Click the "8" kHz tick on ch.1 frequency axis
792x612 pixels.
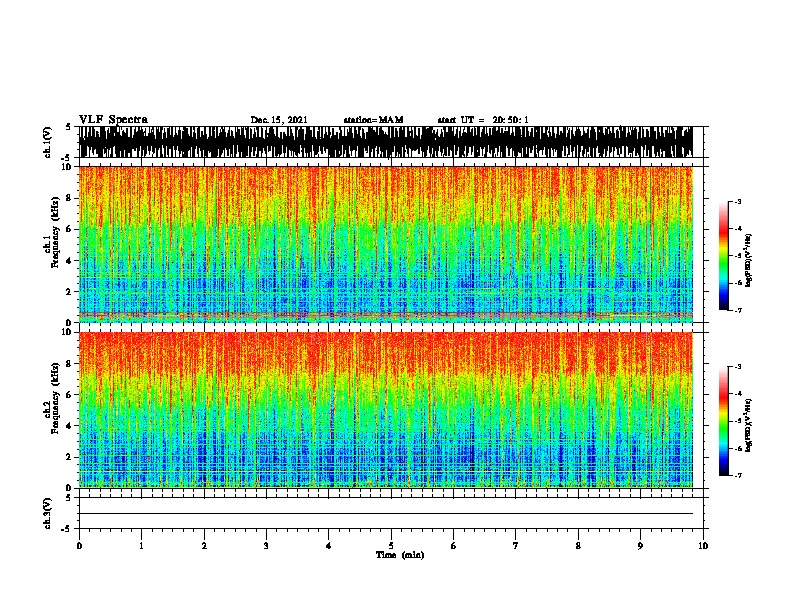(70, 198)
